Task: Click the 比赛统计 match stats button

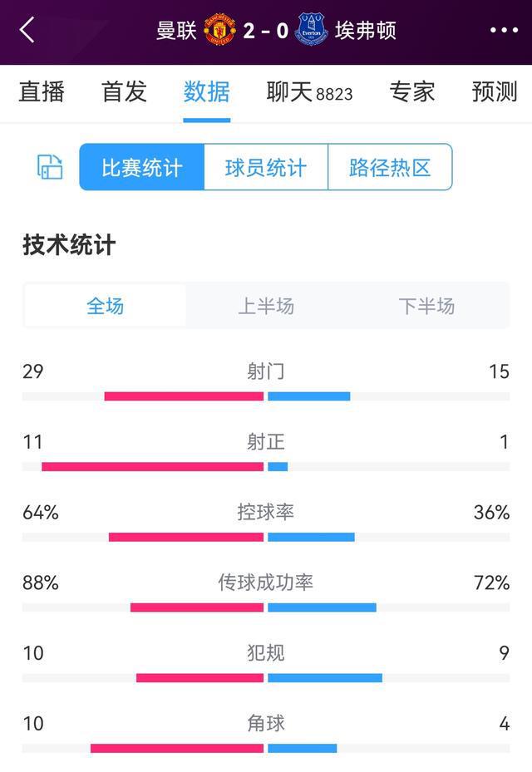Action: [x=140, y=166]
